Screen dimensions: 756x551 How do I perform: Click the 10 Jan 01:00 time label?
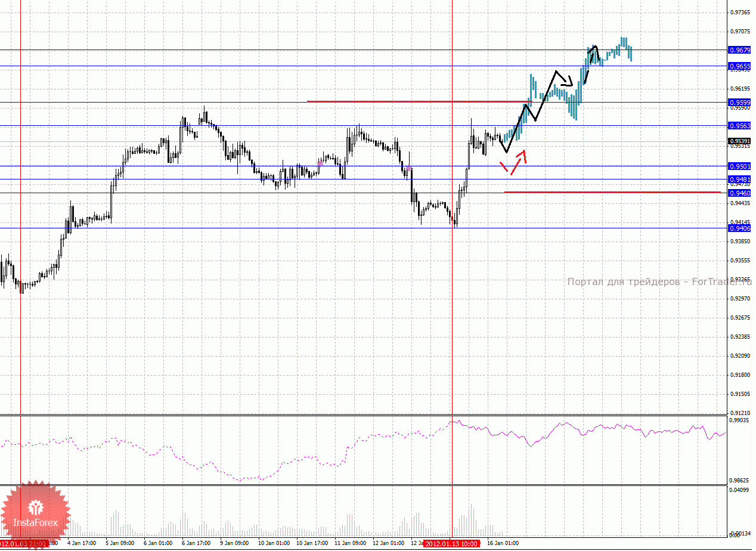(274, 543)
